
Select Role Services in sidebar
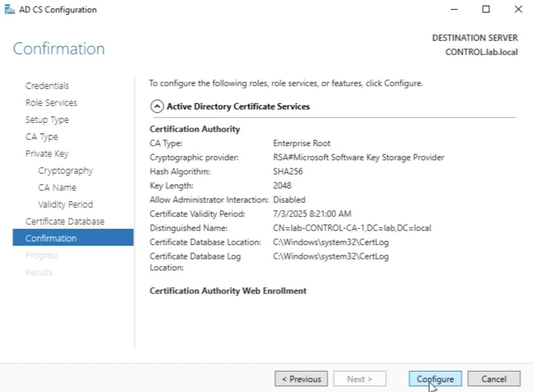pyautogui.click(x=51, y=103)
